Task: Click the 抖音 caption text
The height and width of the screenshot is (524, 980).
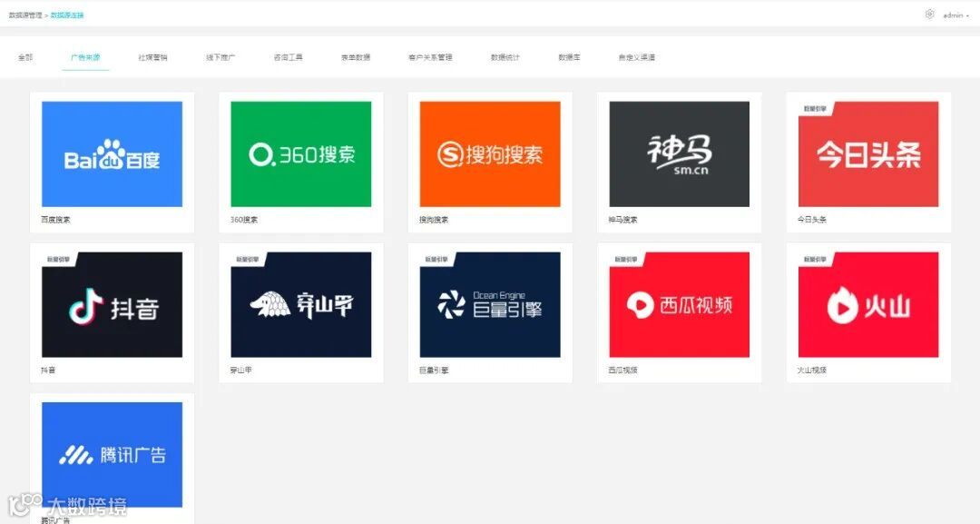Action: point(48,371)
